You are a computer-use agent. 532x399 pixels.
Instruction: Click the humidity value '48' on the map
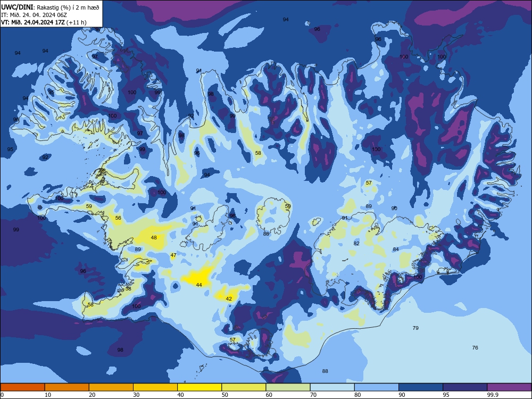pos(154,237)
